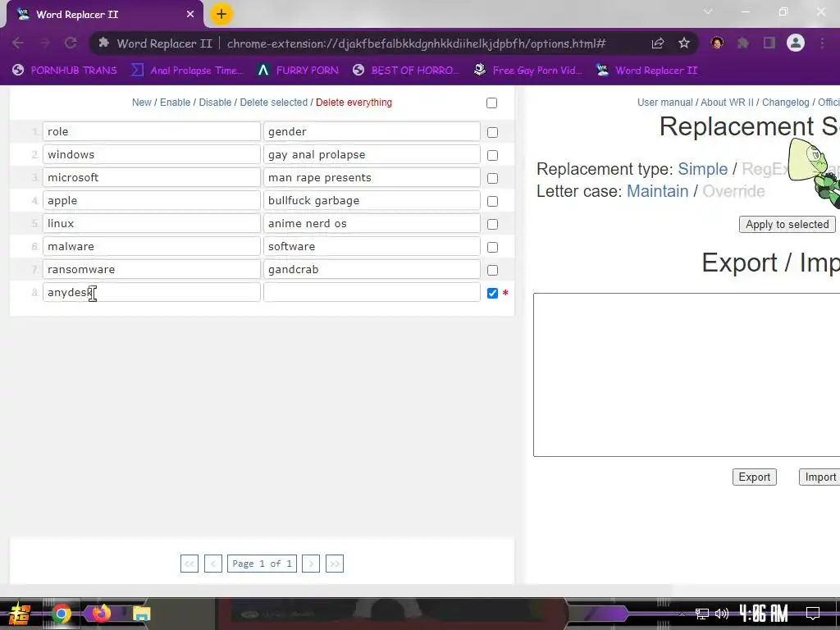Click the pinned extension avatar icon in toolbar
840x630 pixels.
717,43
